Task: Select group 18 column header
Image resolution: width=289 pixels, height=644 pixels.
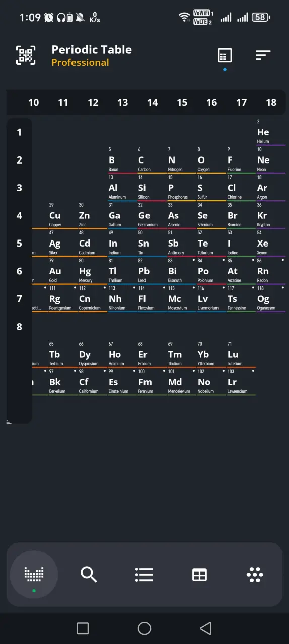Action: 271,102
